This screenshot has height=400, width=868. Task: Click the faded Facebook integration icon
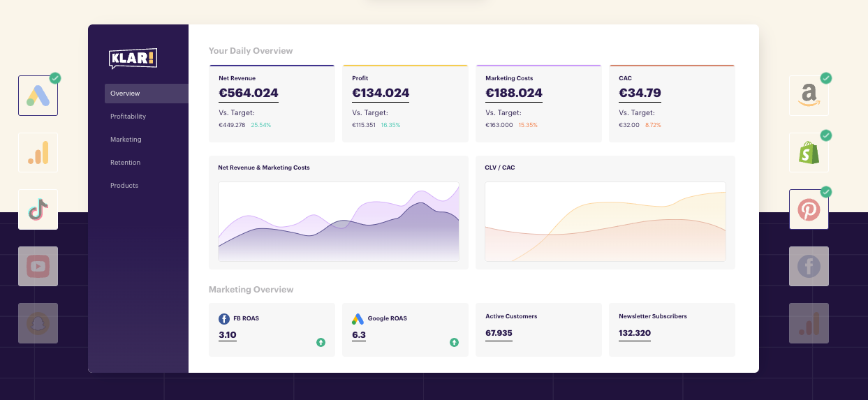point(809,266)
